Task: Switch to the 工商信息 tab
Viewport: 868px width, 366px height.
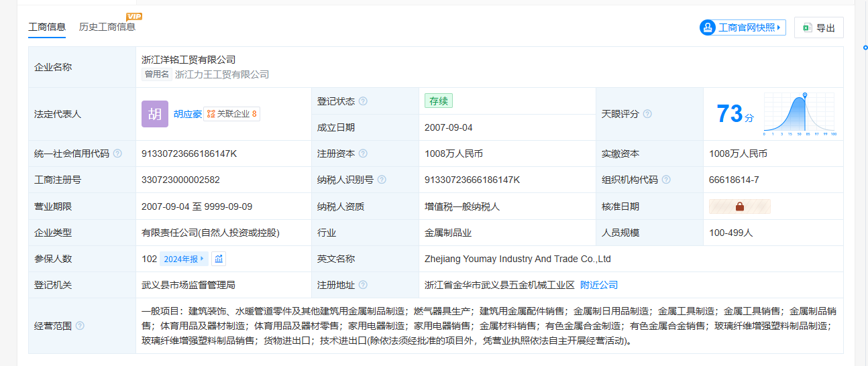Action: click(47, 27)
